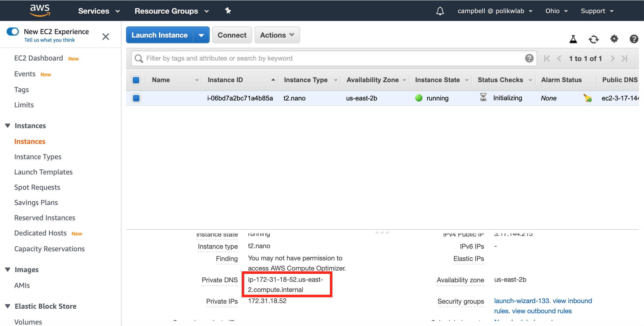Open the Services menu

(99, 11)
